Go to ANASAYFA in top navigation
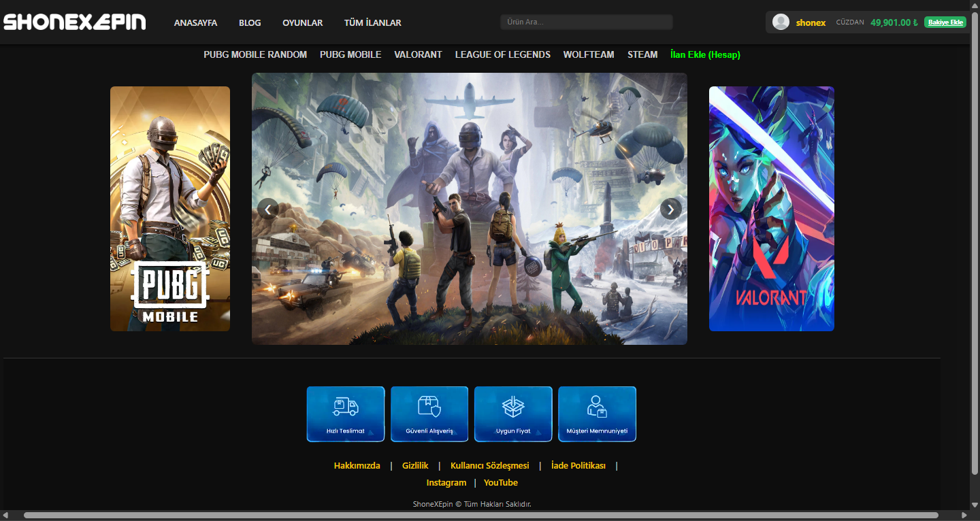 [x=195, y=22]
